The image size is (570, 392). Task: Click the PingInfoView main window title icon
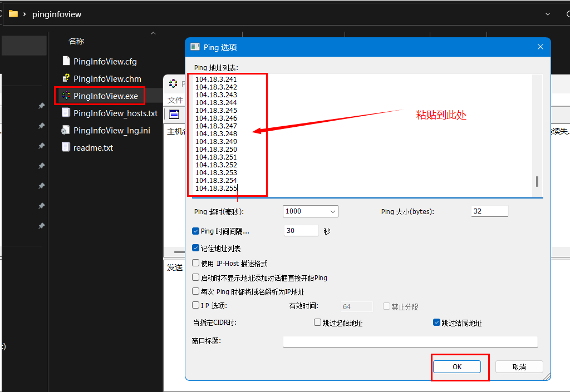[x=174, y=83]
